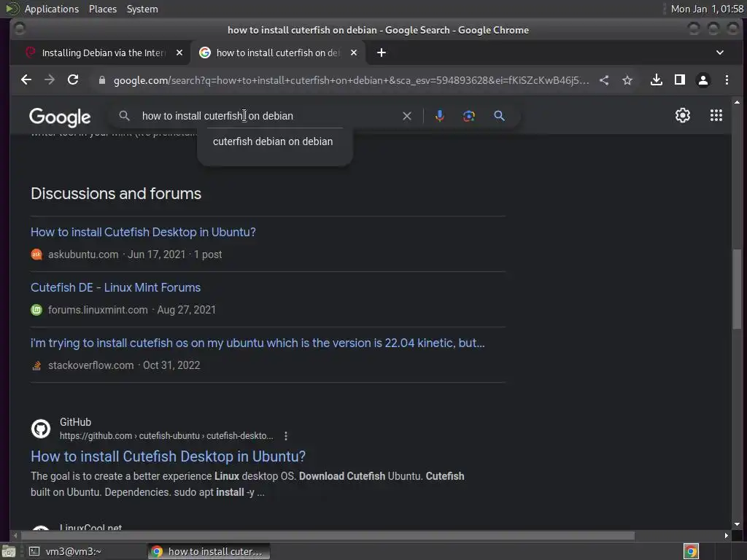Viewport: 747px width, 560px height.
Task: Go back to previous page in Chrome
Action: 26,80
